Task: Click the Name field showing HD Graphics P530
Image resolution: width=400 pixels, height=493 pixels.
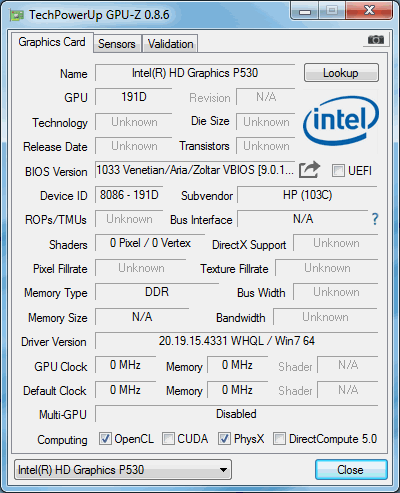Action: 195,73
